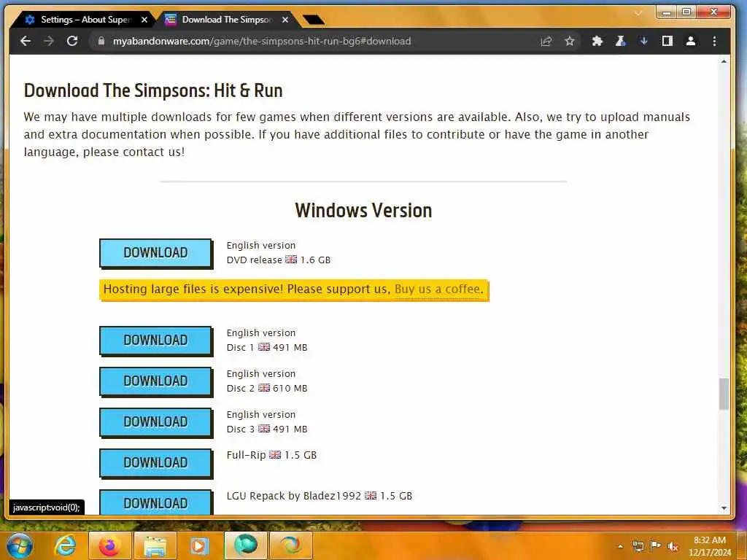This screenshot has width=747, height=560.
Task: Select the green globe browser taskbar icon
Action: (246, 545)
